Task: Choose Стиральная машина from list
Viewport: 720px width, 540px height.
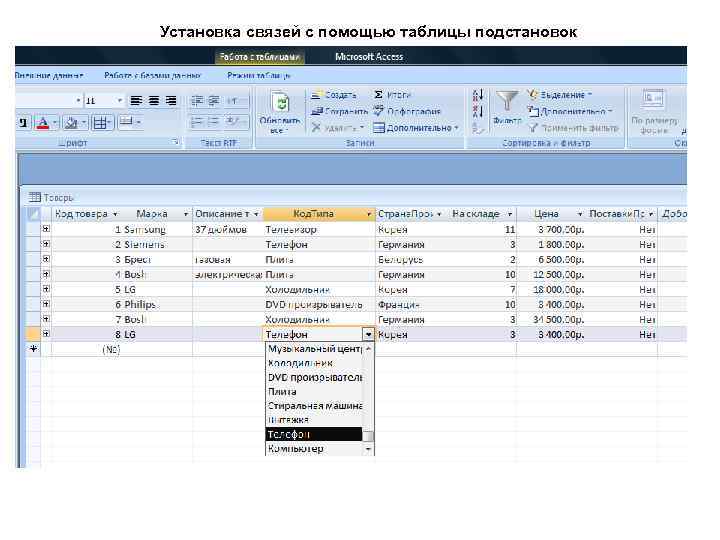Action: (315, 406)
